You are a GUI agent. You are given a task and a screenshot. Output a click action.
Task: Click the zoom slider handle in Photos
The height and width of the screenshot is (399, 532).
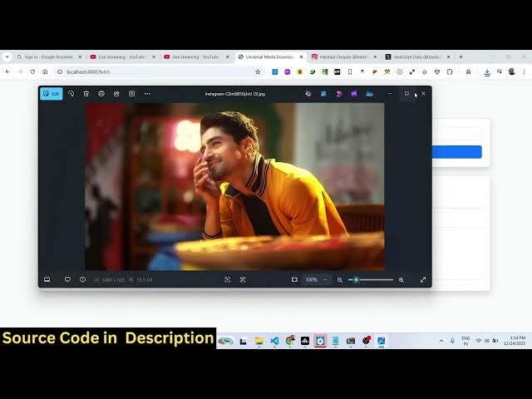(x=356, y=279)
